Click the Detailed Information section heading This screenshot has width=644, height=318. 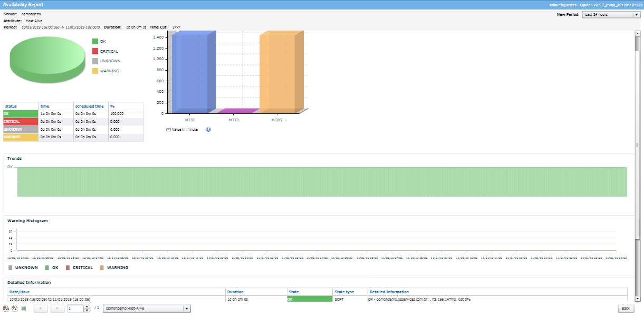tap(29, 283)
